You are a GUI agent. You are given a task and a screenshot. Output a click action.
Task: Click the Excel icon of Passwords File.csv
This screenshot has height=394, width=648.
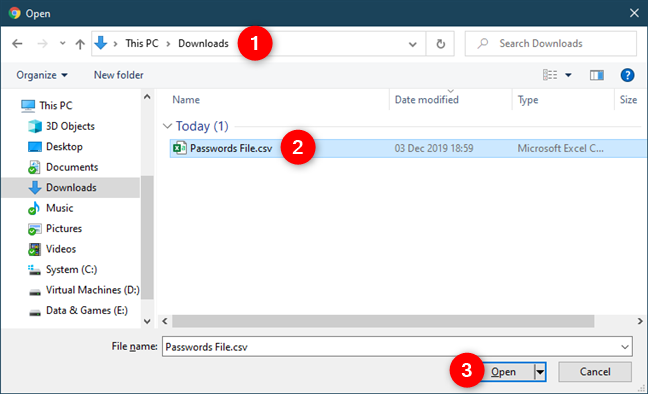click(179, 148)
